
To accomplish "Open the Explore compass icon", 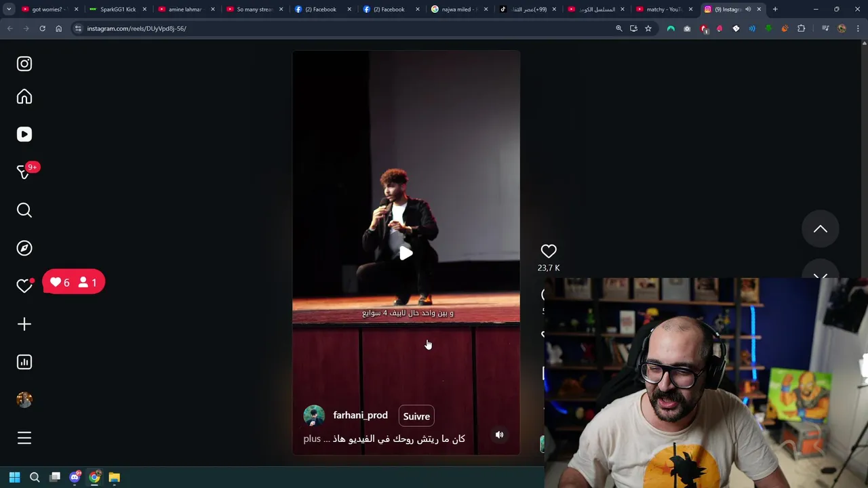I will (24, 248).
